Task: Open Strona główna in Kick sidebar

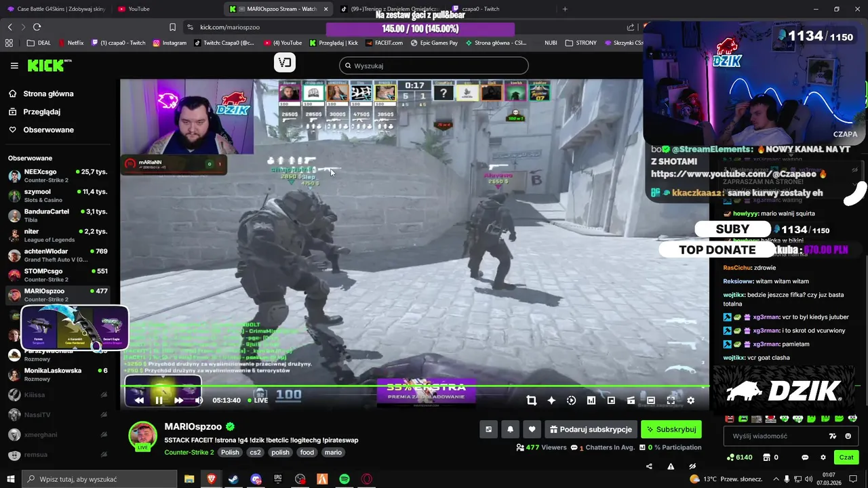Action: point(41,94)
